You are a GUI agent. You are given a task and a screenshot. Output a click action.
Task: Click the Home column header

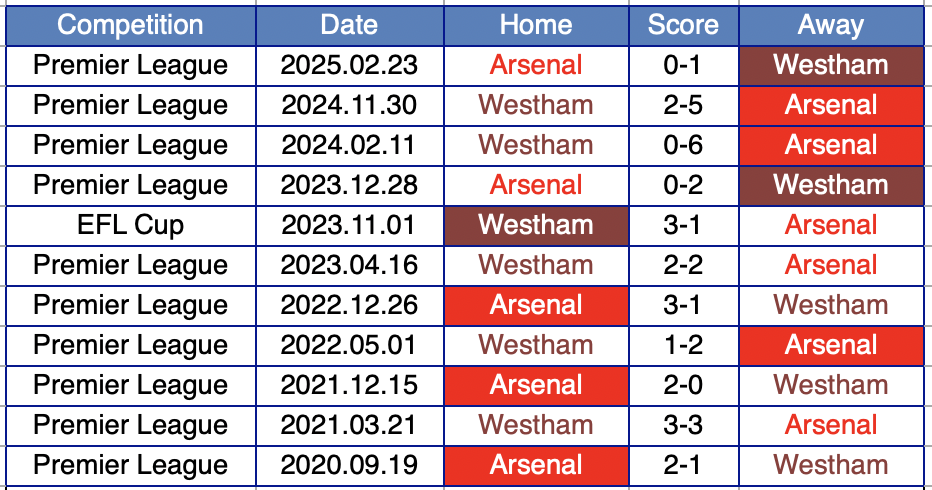pyautogui.click(x=536, y=25)
